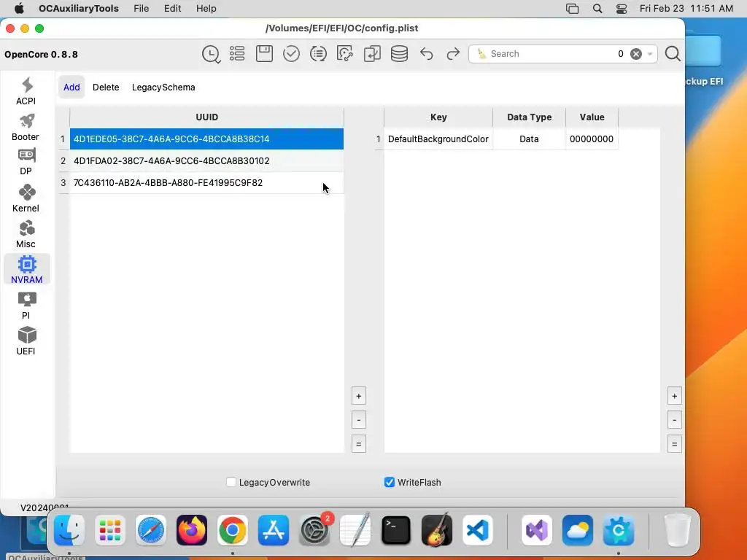Click the Value column header
Image resolution: width=747 pixels, height=560 pixels.
[x=592, y=117]
